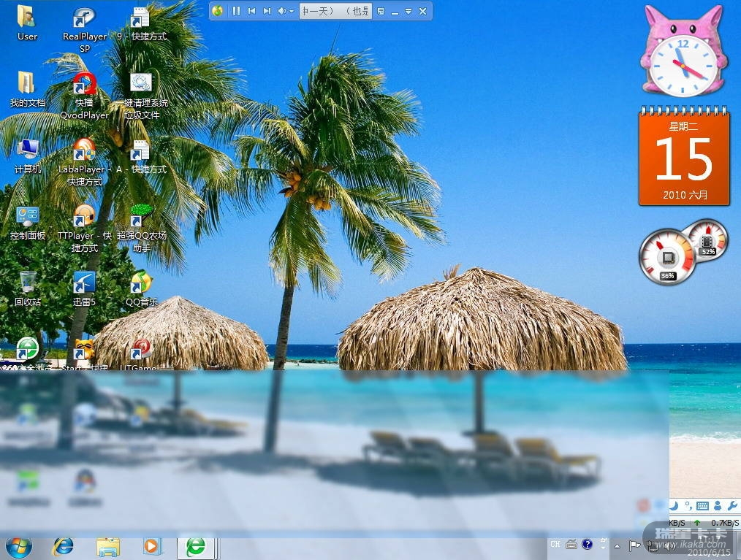This screenshot has width=741, height=560.
Task: Select the TTPlayer shortcut on desktop
Action: pos(84,217)
